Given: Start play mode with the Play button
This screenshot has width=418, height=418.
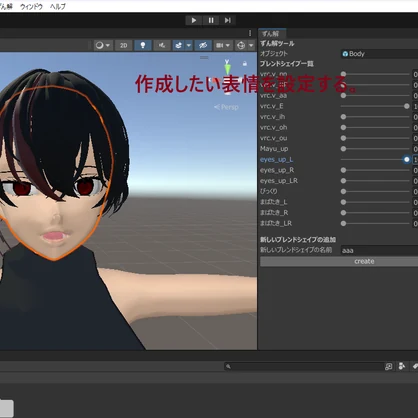Looking at the screenshot, I should pos(194,20).
